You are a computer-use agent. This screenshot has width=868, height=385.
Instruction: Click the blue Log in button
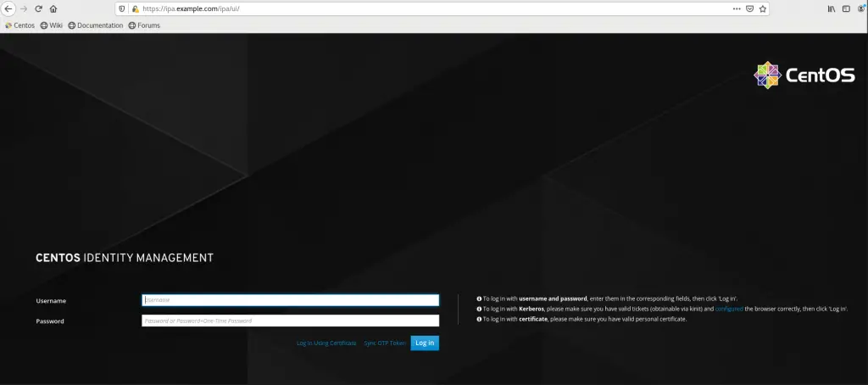pyautogui.click(x=425, y=343)
